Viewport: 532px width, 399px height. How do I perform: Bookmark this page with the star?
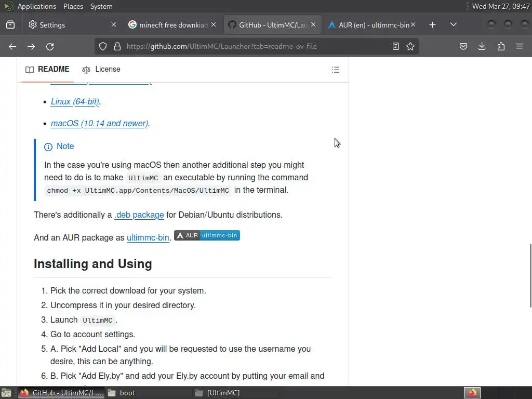coord(410,46)
